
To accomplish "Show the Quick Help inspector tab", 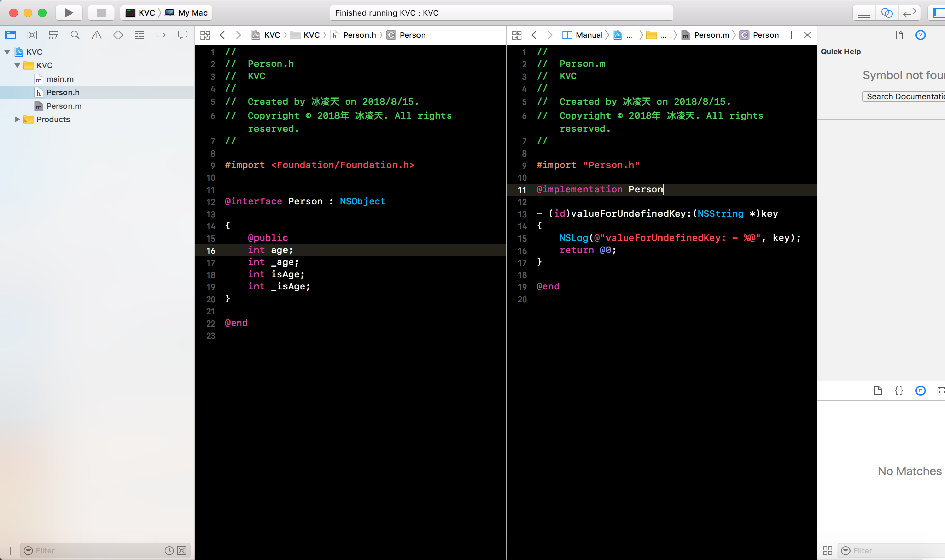I will (x=920, y=35).
